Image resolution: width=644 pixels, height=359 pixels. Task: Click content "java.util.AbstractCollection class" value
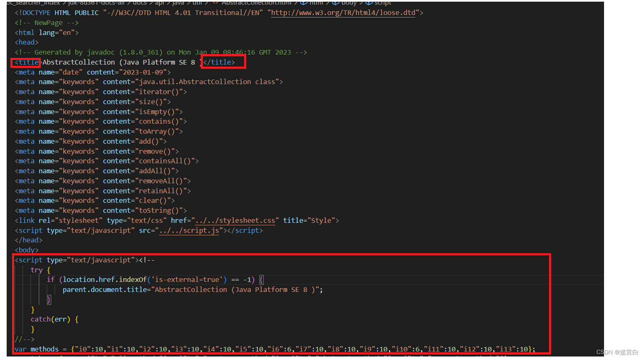[207, 82]
